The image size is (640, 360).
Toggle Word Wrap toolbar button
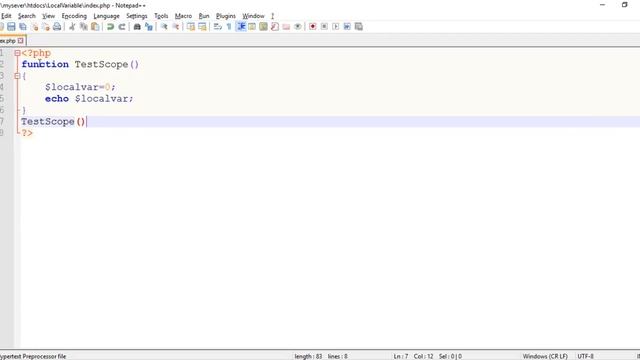coord(218,27)
